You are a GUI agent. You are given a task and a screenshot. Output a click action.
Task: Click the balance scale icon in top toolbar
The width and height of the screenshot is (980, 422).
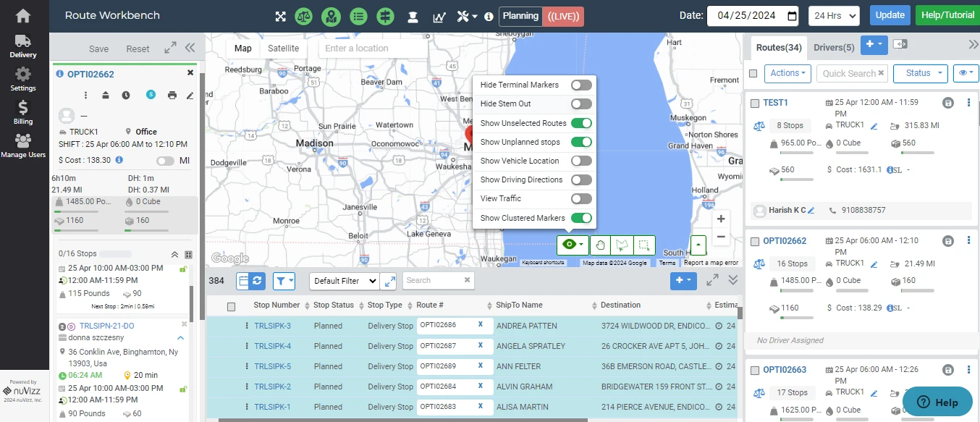[x=304, y=16]
